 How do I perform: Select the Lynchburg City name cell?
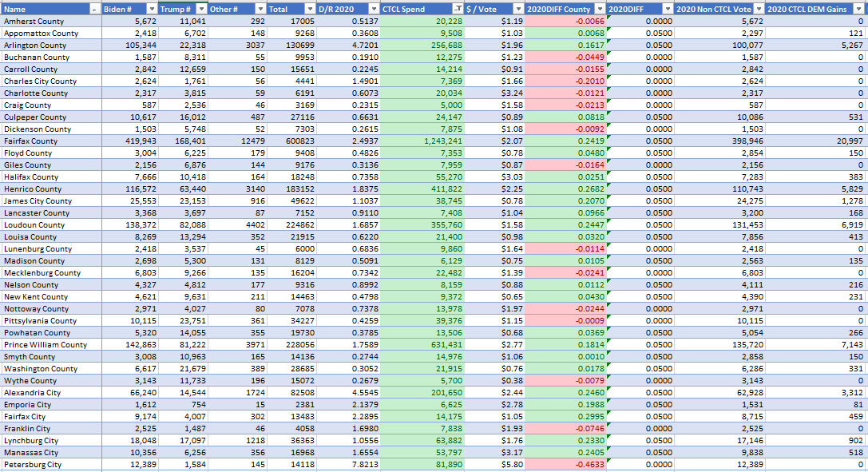coord(51,441)
